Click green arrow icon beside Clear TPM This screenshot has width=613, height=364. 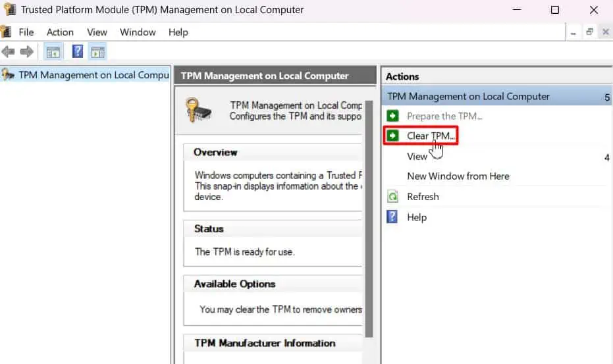click(392, 136)
